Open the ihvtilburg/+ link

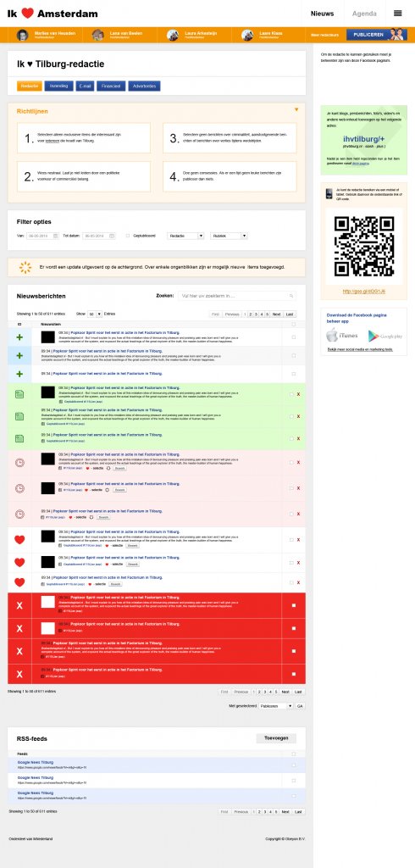pyautogui.click(x=363, y=138)
